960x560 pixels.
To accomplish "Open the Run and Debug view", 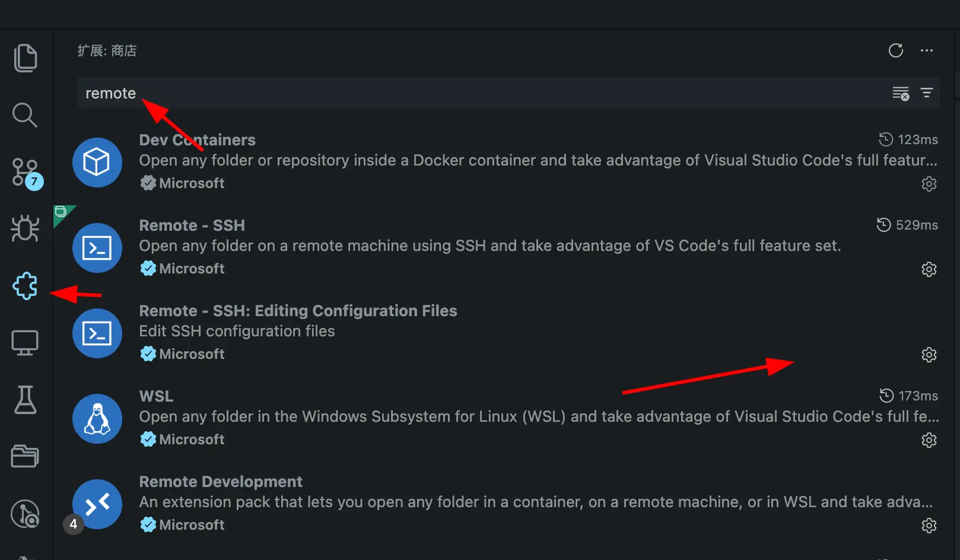I will [25, 228].
